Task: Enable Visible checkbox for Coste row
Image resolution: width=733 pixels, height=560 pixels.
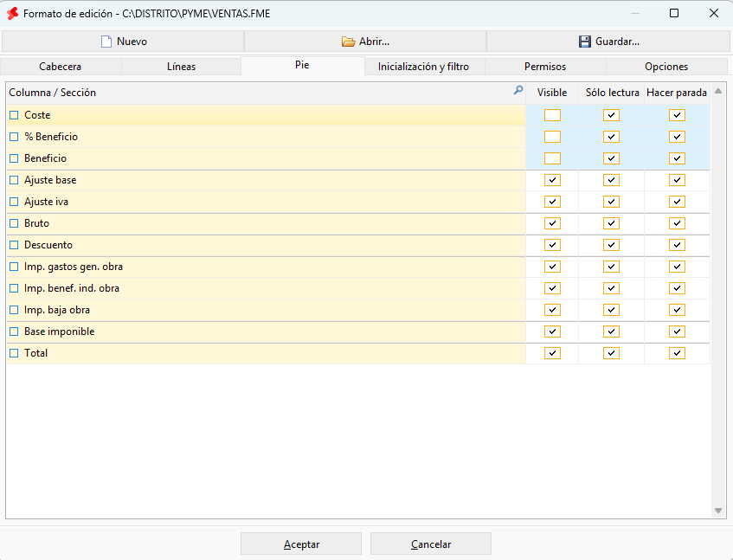Action: click(x=552, y=115)
